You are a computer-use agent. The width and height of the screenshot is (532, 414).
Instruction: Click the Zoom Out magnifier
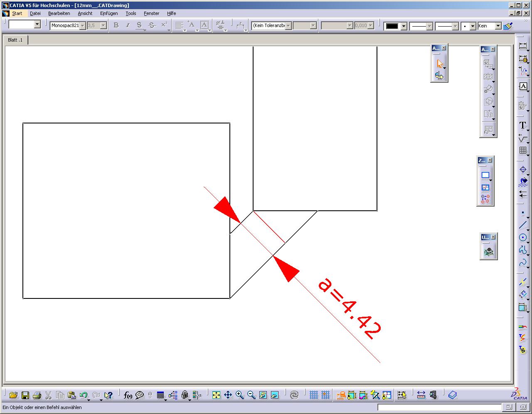(x=251, y=395)
